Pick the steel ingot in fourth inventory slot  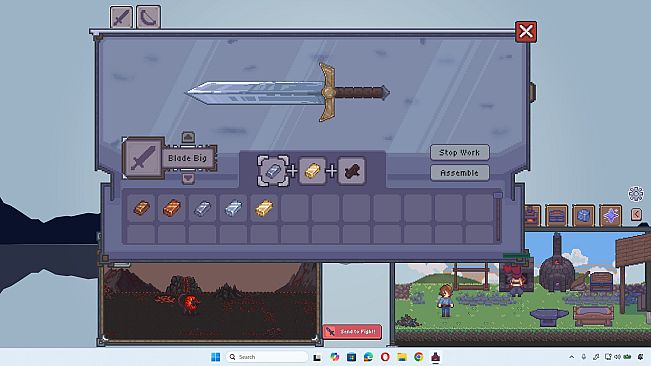pyautogui.click(x=233, y=207)
